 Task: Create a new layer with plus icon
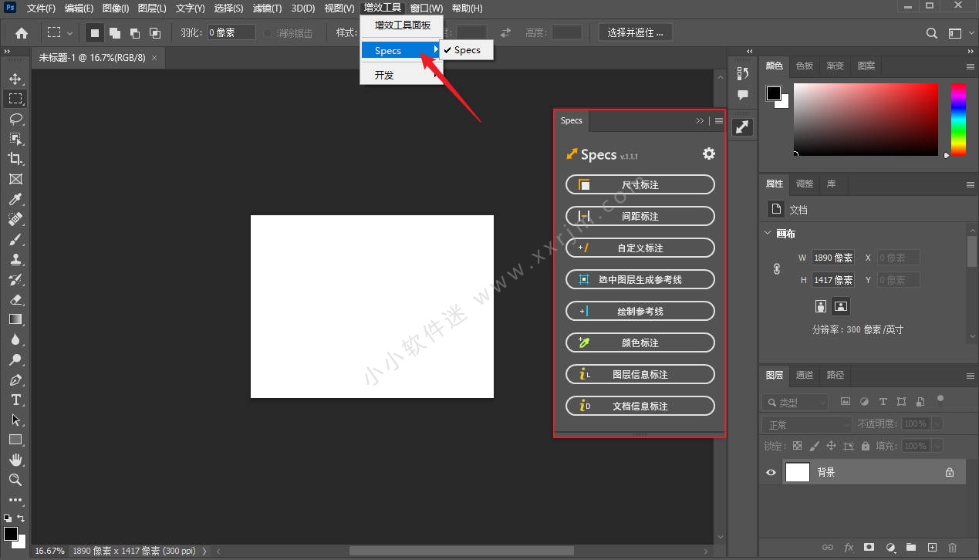pos(932,548)
